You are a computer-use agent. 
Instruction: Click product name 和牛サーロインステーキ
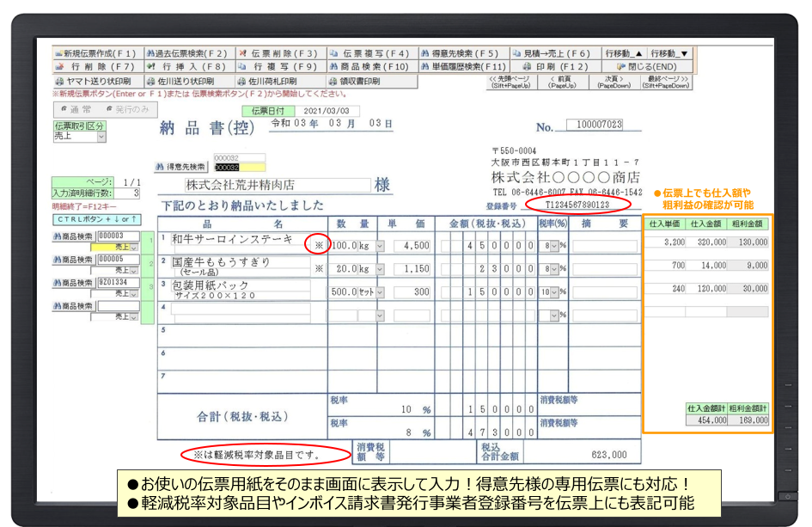coord(233,239)
